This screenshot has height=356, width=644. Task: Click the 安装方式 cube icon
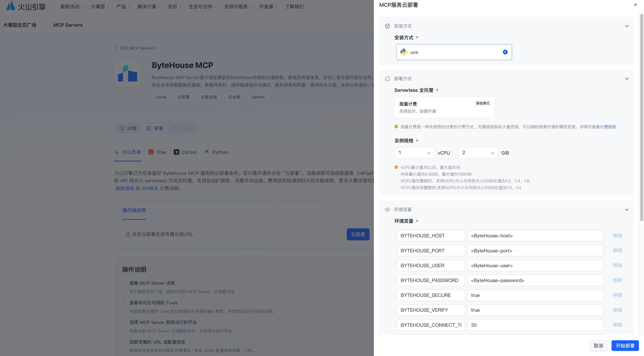388,26
